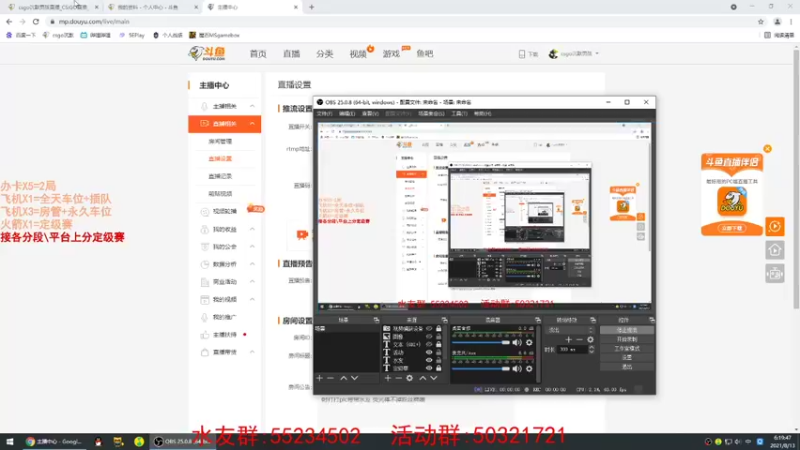Image resolution: width=800 pixels, height=450 pixels.
Task: Open 场景集合(S) menu in OBS
Action: (x=431, y=114)
